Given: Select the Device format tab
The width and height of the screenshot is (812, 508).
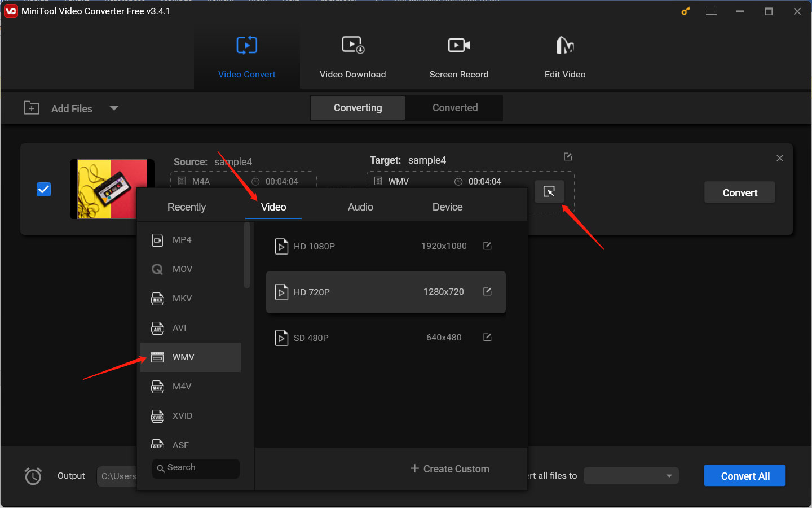Looking at the screenshot, I should (x=448, y=207).
